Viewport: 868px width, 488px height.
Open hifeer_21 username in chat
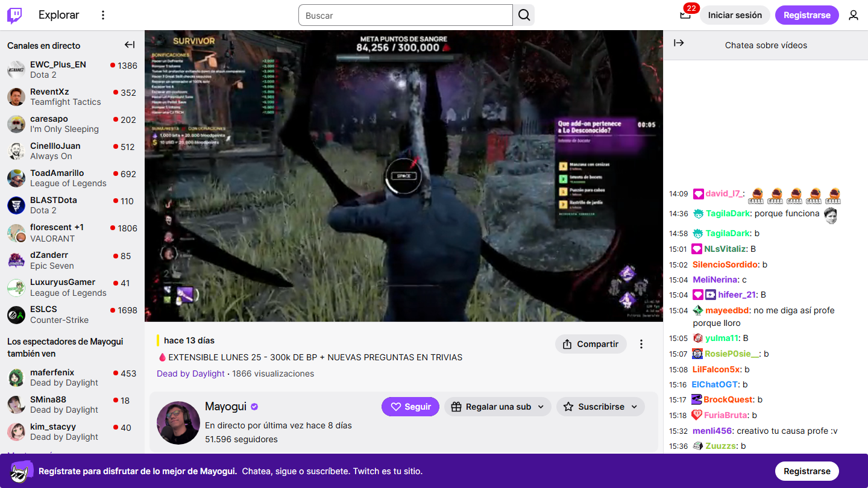[737, 295]
